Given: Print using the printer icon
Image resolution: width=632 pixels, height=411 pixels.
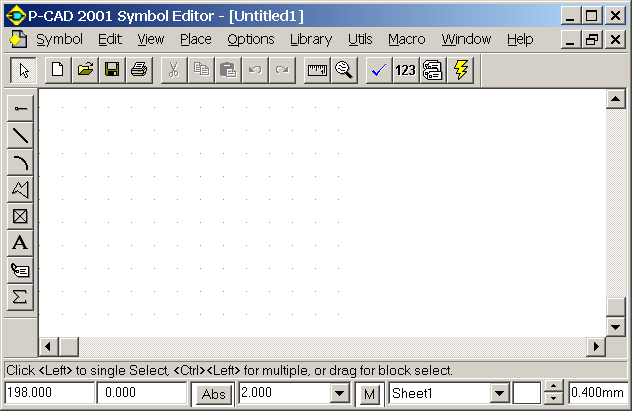Looking at the screenshot, I should point(139,70).
